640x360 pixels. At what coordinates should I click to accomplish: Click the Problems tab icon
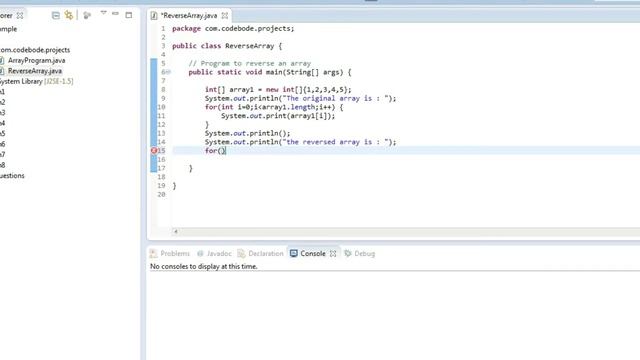153,253
